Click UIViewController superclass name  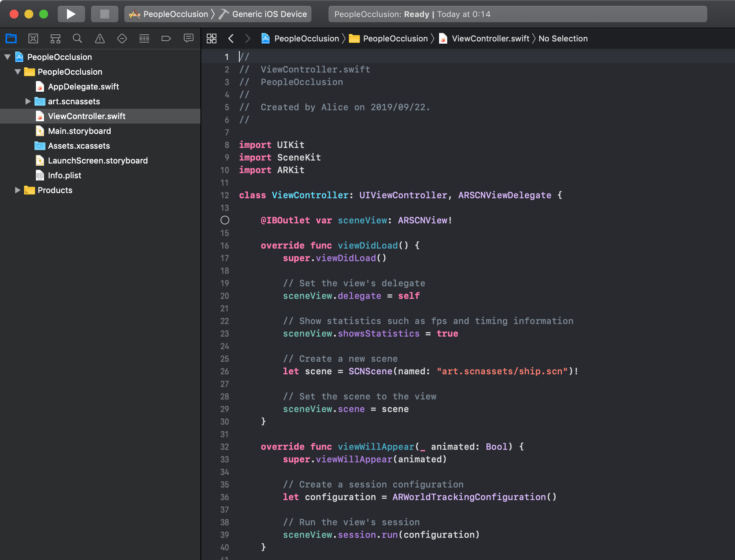click(403, 195)
